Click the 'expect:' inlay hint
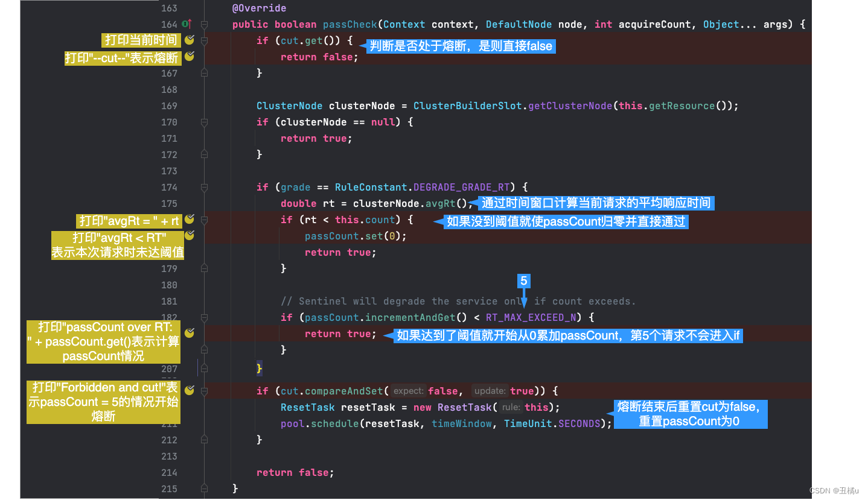 point(409,391)
